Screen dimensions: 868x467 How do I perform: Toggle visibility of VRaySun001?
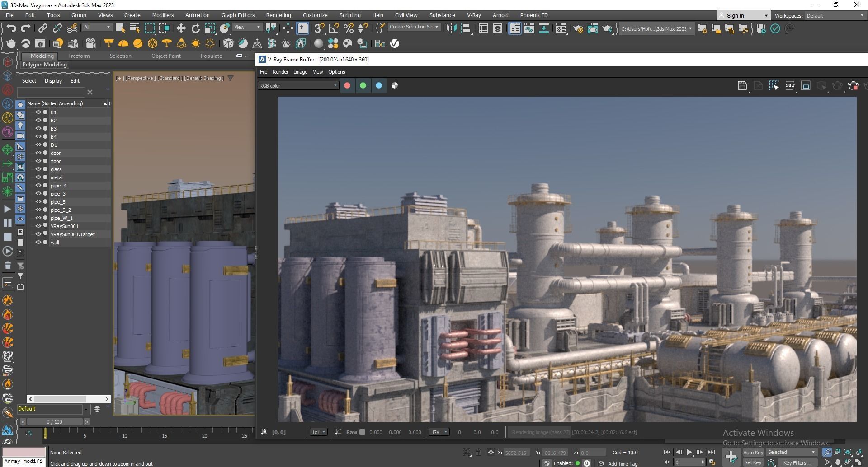pos(38,226)
